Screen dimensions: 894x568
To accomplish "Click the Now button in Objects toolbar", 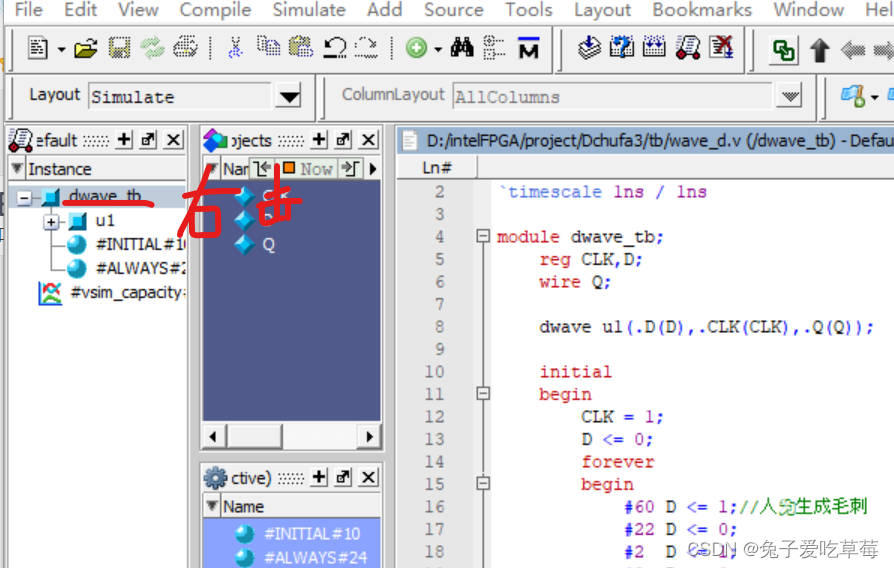I will 308,169.
